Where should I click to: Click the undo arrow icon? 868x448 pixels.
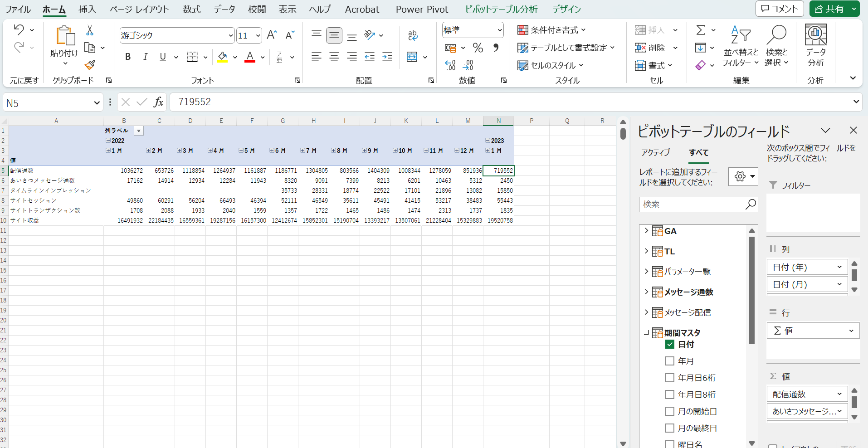point(19,30)
